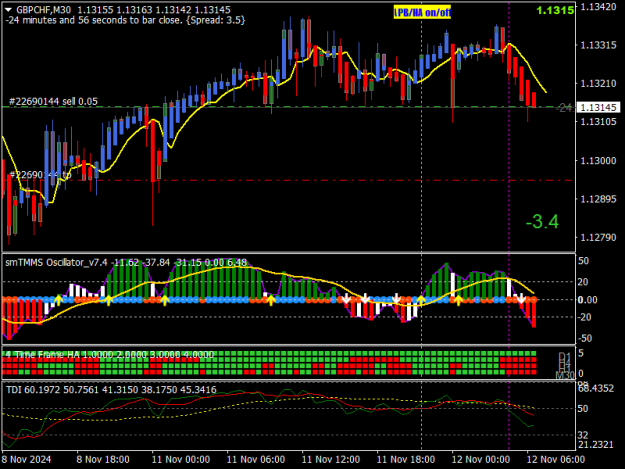The height and width of the screenshot is (469, 625).
Task: Click the -3.4 profit readout
Action: point(542,222)
